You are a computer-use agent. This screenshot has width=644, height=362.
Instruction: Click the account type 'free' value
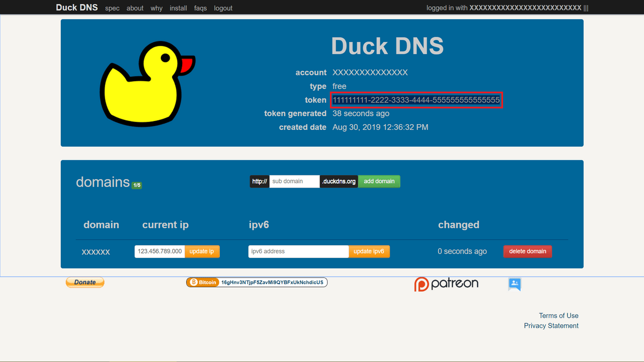340,86
